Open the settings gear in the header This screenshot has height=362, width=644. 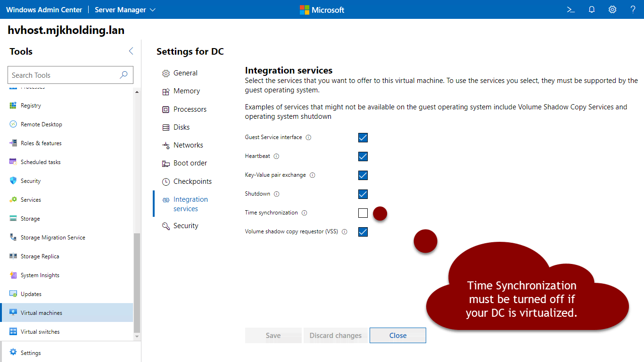612,9
